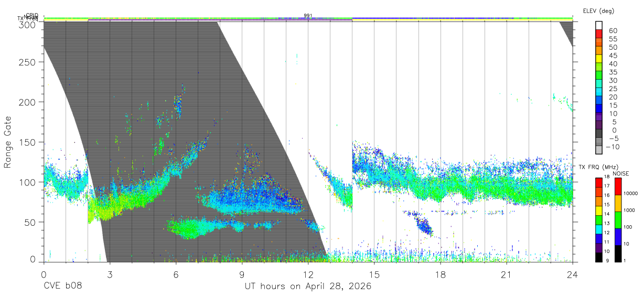Select the red swatch in the NOISE bar
644x297 pixels.
pos(619,186)
